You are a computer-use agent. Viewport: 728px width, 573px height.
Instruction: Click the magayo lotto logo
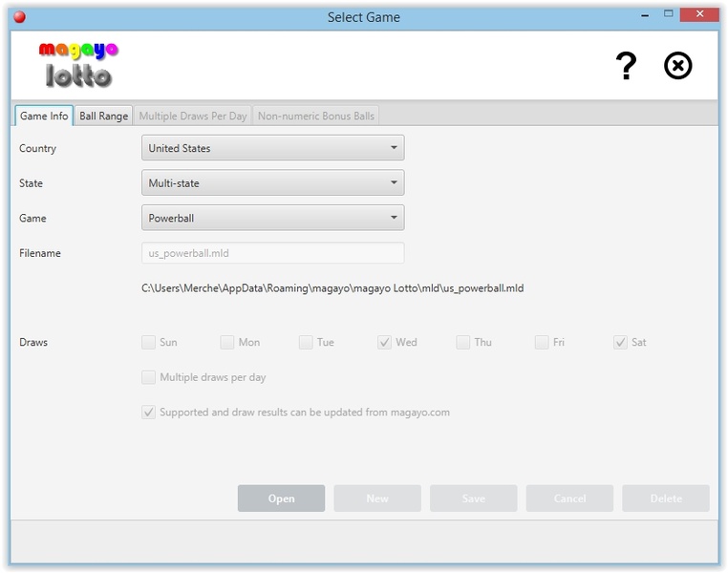pyautogui.click(x=78, y=65)
